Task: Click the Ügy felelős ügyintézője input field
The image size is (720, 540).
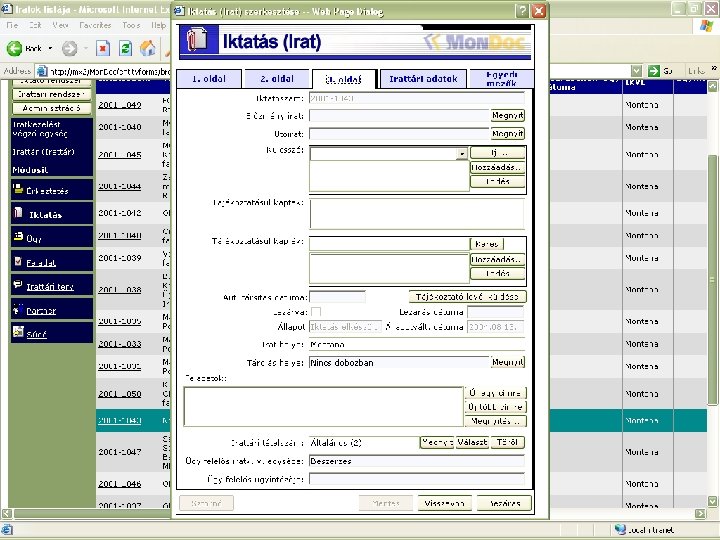Action: pyautogui.click(x=417, y=479)
